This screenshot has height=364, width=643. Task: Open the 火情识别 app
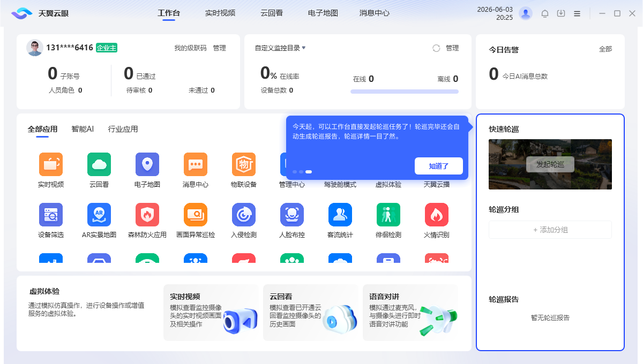click(437, 215)
